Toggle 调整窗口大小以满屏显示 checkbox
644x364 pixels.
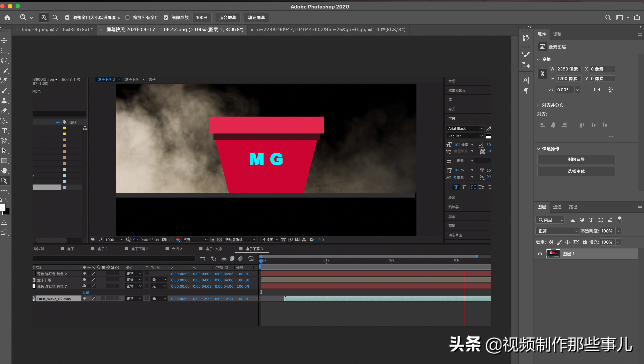point(67,18)
